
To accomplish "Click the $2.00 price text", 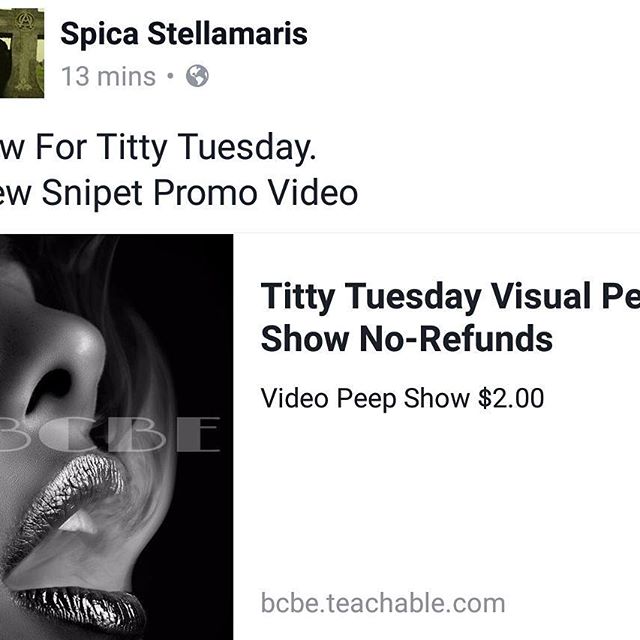I will click(x=511, y=398).
